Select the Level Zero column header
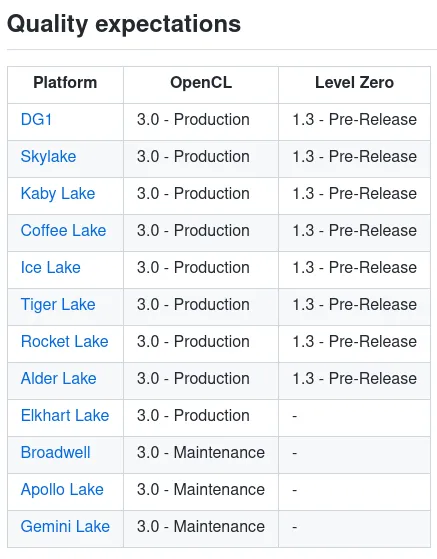Screen dimensions: 437x559 [354, 83]
